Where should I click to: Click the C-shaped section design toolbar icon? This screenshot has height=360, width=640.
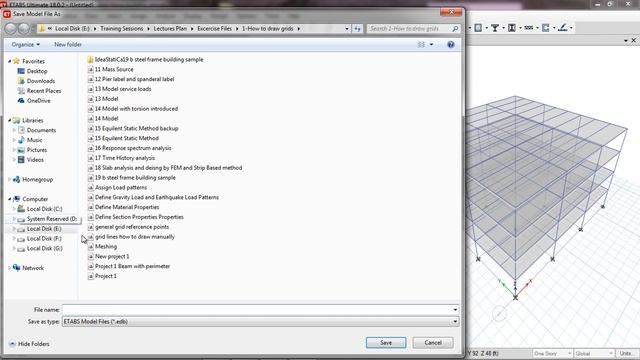coord(545,28)
